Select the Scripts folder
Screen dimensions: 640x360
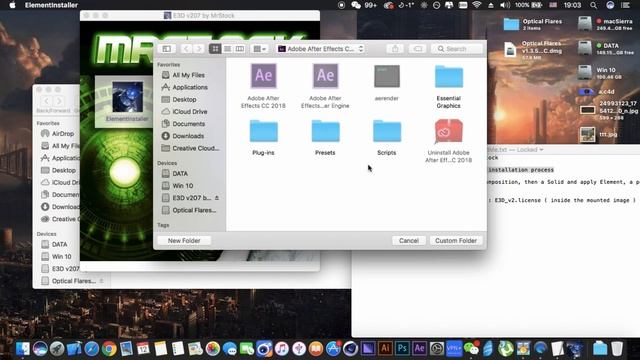tap(387, 131)
